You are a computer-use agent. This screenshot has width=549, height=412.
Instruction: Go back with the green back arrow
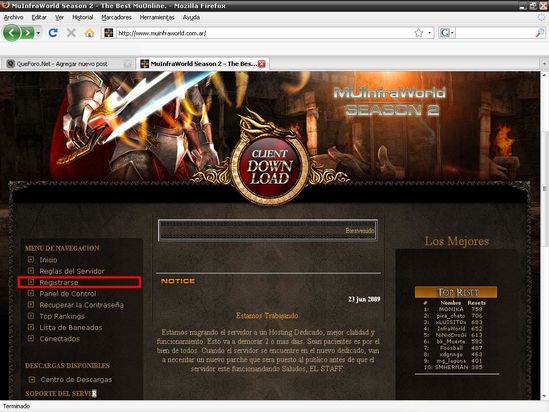coord(12,33)
